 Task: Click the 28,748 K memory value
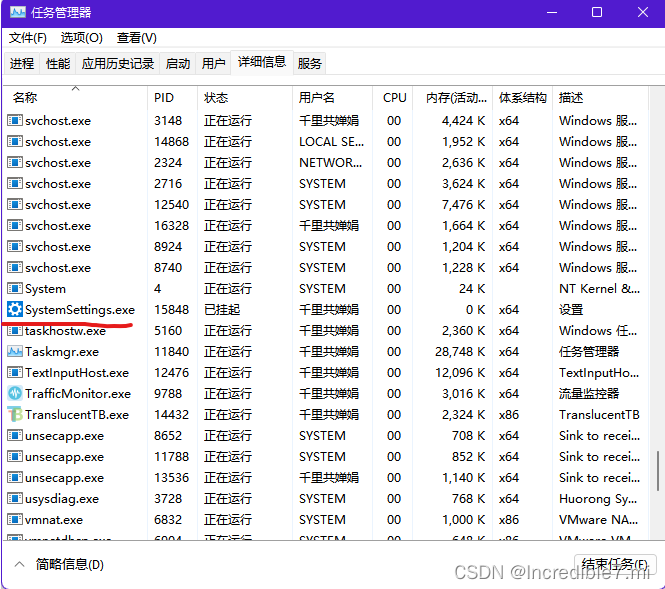coord(460,352)
